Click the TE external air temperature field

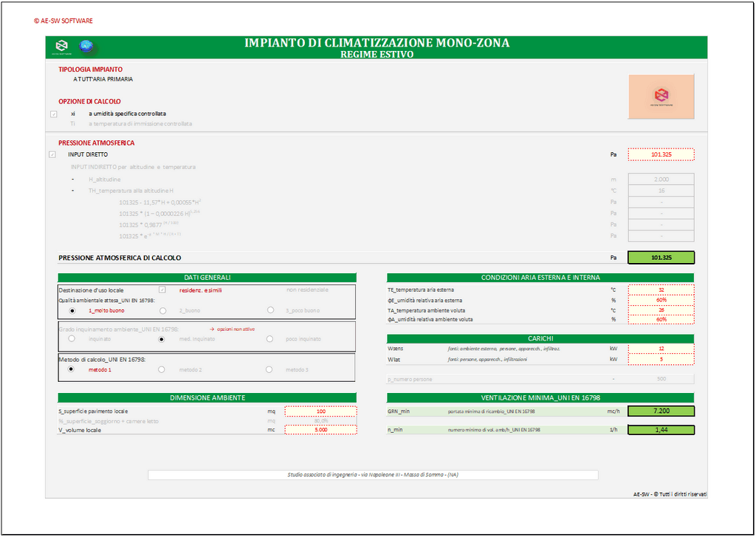(661, 290)
